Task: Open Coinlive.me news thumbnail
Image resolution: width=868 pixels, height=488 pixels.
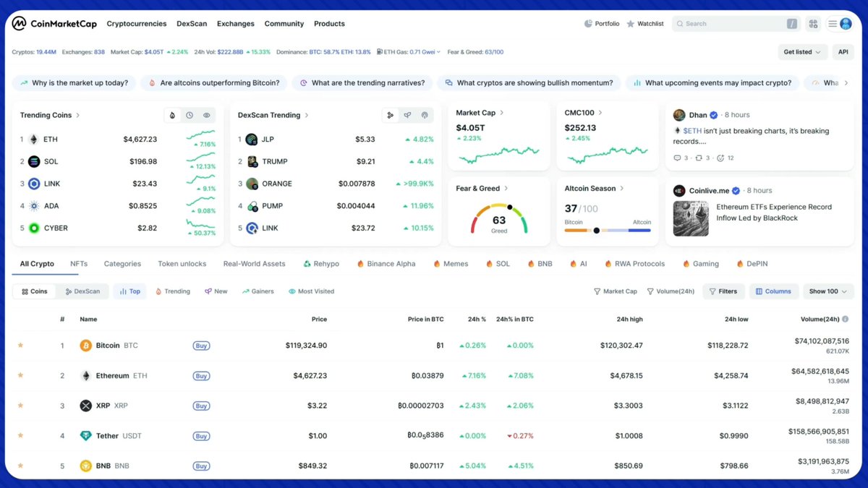Action: (x=691, y=219)
